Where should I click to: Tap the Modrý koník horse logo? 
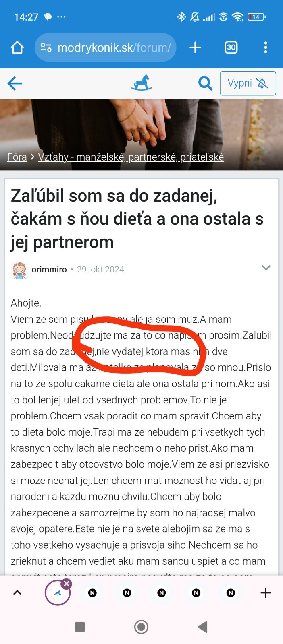coord(141,83)
